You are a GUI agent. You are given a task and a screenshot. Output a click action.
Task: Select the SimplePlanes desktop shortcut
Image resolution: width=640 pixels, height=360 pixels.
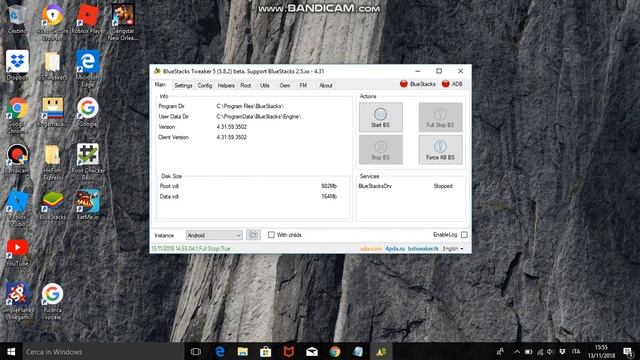(x=17, y=301)
